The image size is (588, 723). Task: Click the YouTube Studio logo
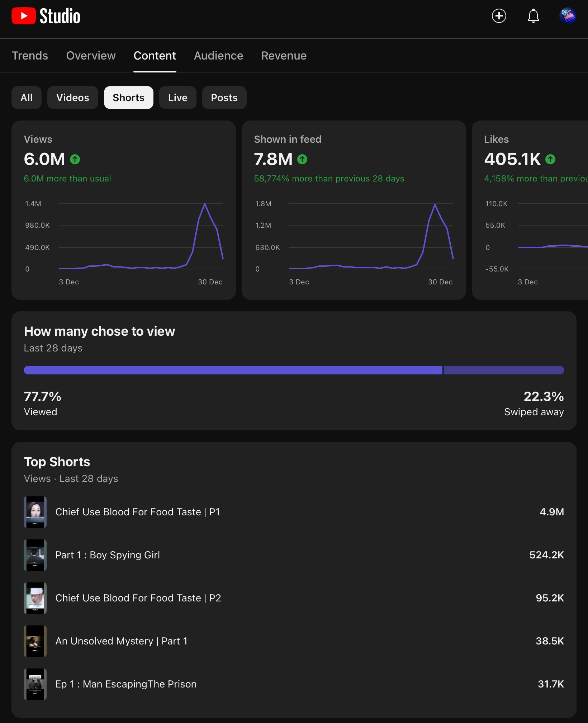click(x=46, y=16)
